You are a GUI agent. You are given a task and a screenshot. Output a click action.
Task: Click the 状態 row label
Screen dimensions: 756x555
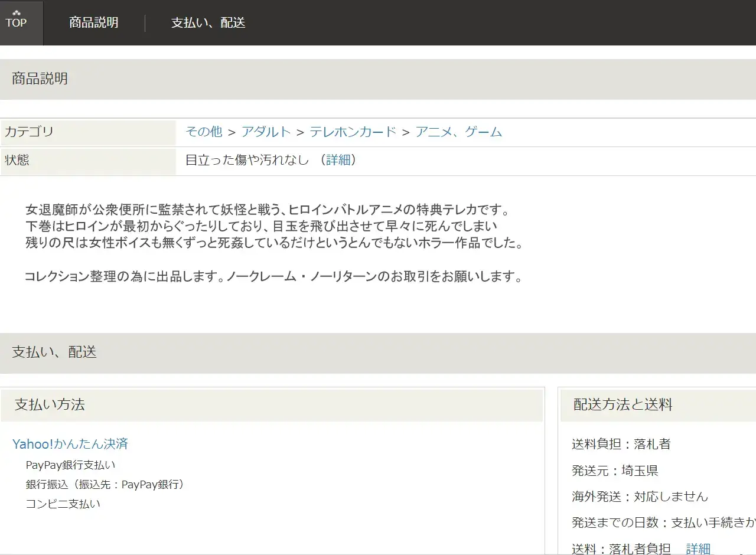pyautogui.click(x=17, y=160)
